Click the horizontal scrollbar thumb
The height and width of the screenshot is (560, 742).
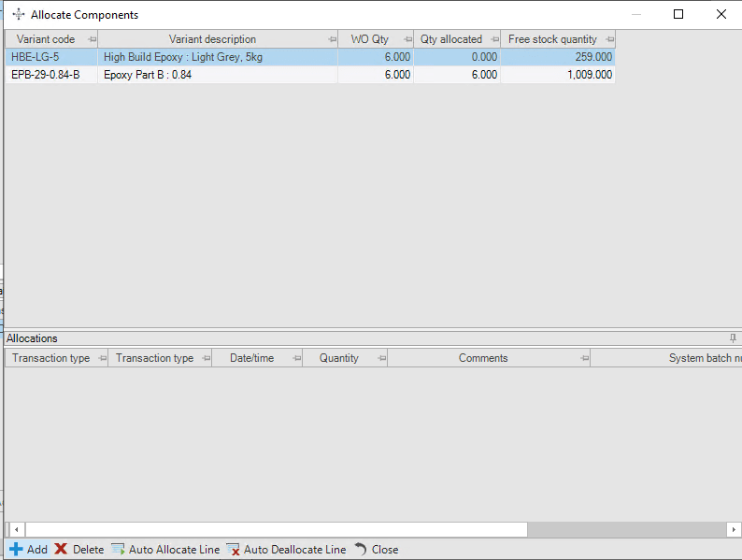click(277, 530)
